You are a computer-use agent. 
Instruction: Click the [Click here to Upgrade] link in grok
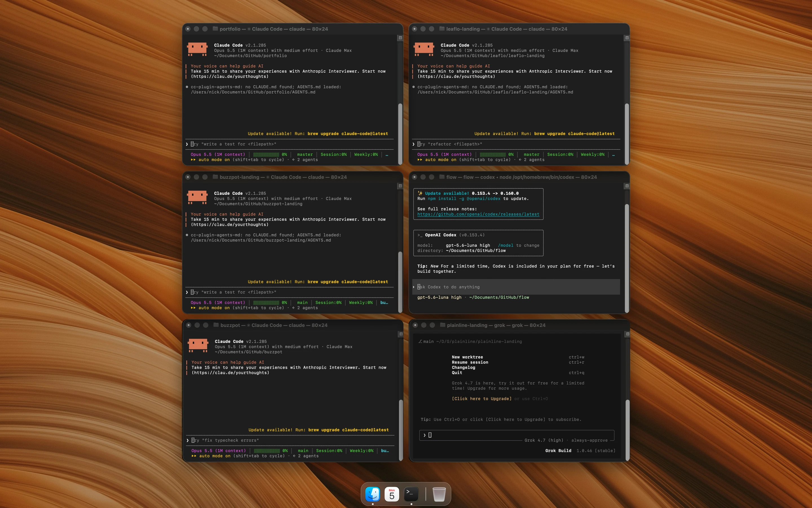pyautogui.click(x=482, y=399)
